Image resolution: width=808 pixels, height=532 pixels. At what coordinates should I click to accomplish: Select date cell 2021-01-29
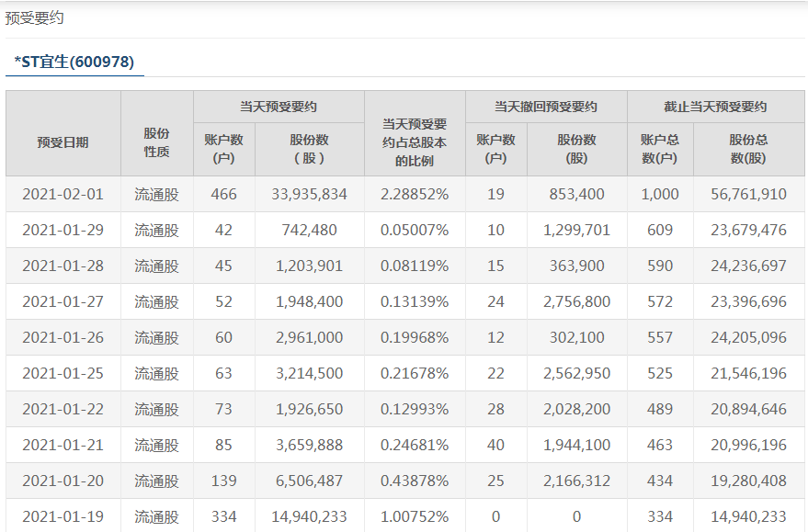click(x=63, y=230)
